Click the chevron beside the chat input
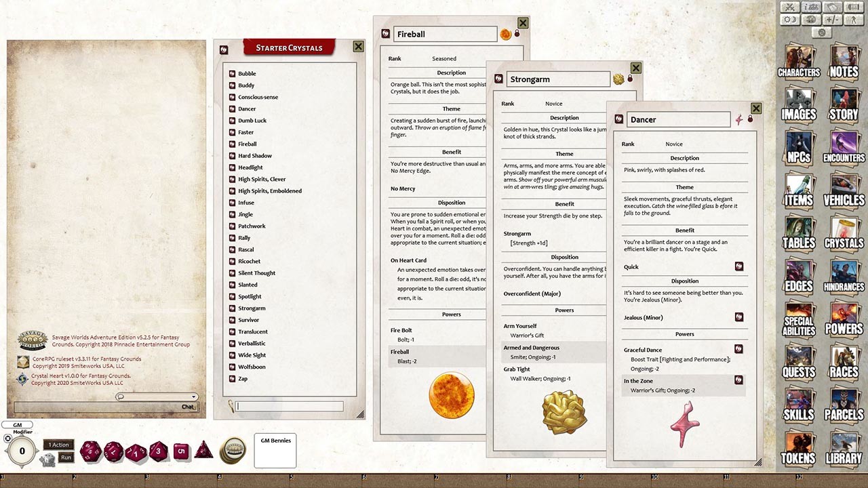 tap(193, 398)
